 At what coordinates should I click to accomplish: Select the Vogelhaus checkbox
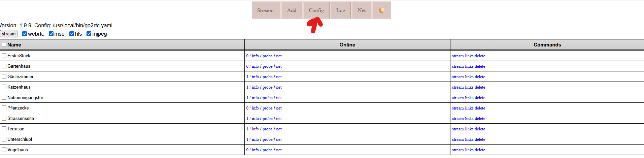click(x=4, y=150)
